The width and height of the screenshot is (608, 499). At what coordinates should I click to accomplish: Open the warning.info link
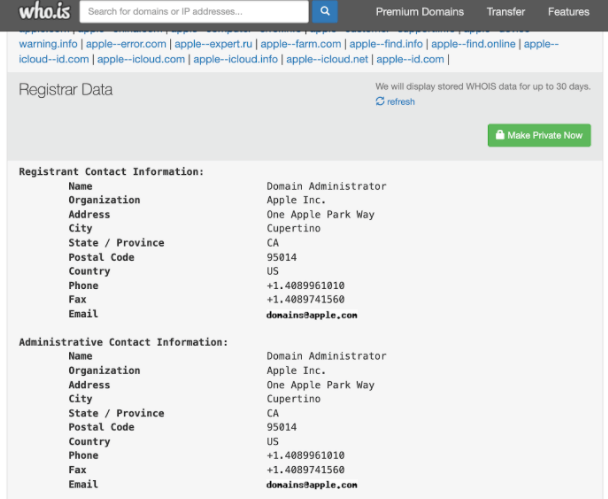click(x=48, y=44)
